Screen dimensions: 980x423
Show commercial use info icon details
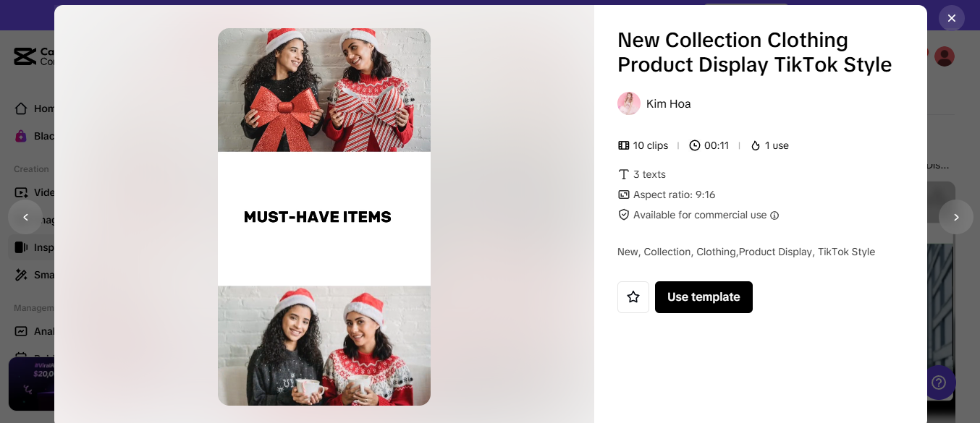[x=774, y=215]
